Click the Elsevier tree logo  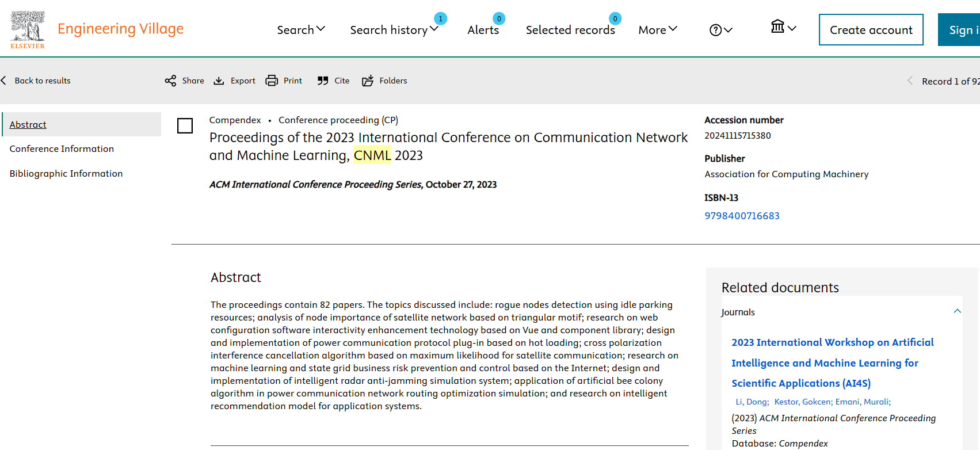pyautogui.click(x=27, y=29)
